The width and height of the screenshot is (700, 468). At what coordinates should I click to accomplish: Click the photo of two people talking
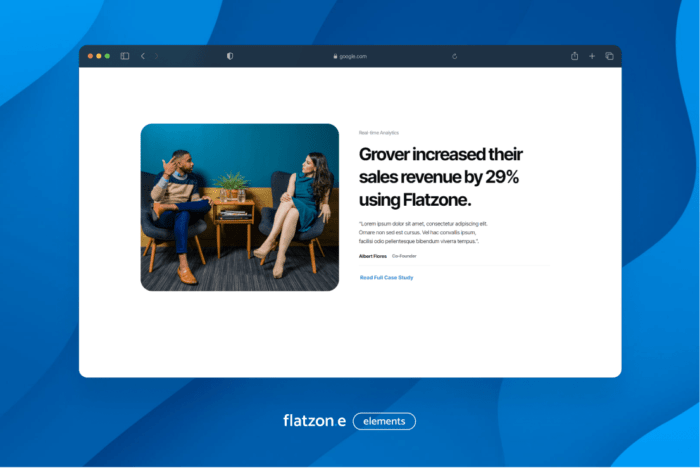[239, 207]
